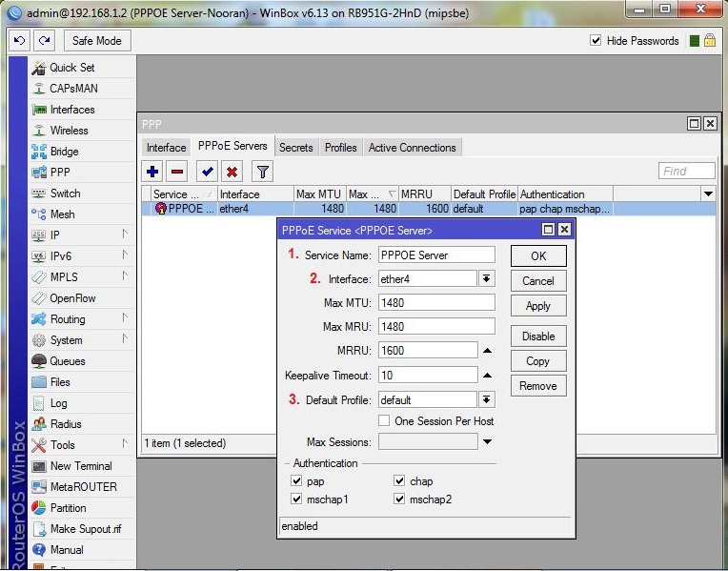The image size is (728, 571).
Task: Click the Undo arrow icon
Action: [19, 40]
